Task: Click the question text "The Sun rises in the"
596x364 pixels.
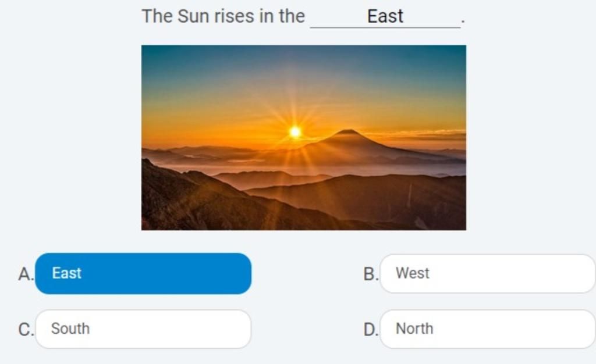Action: pos(223,16)
